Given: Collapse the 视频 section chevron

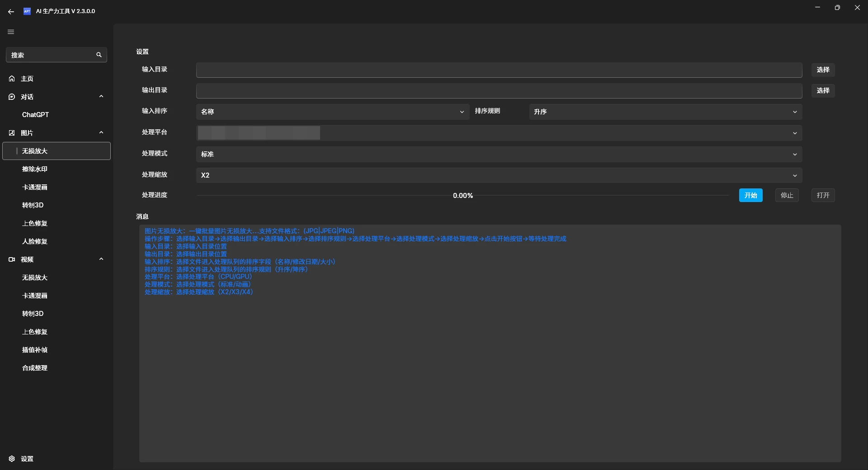Looking at the screenshot, I should click(x=101, y=259).
